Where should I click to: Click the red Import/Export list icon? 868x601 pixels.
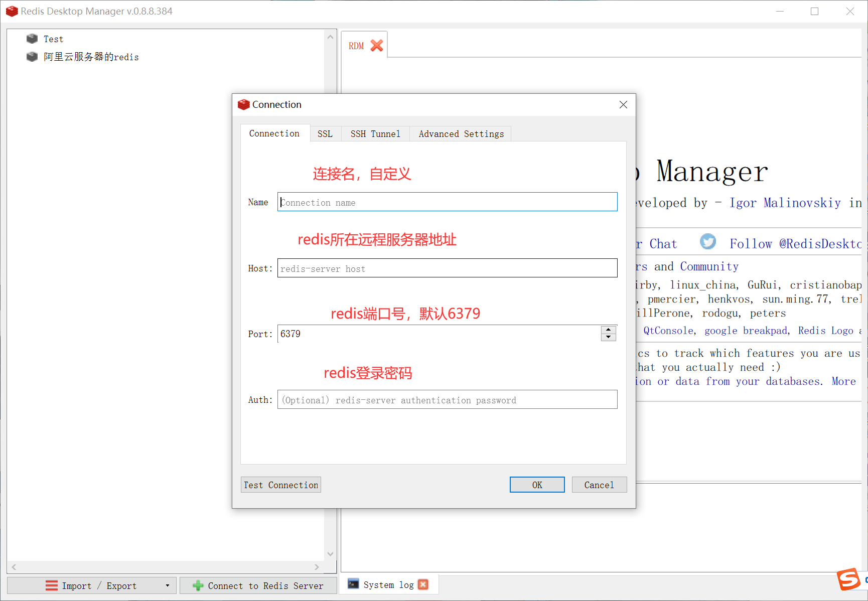52,585
